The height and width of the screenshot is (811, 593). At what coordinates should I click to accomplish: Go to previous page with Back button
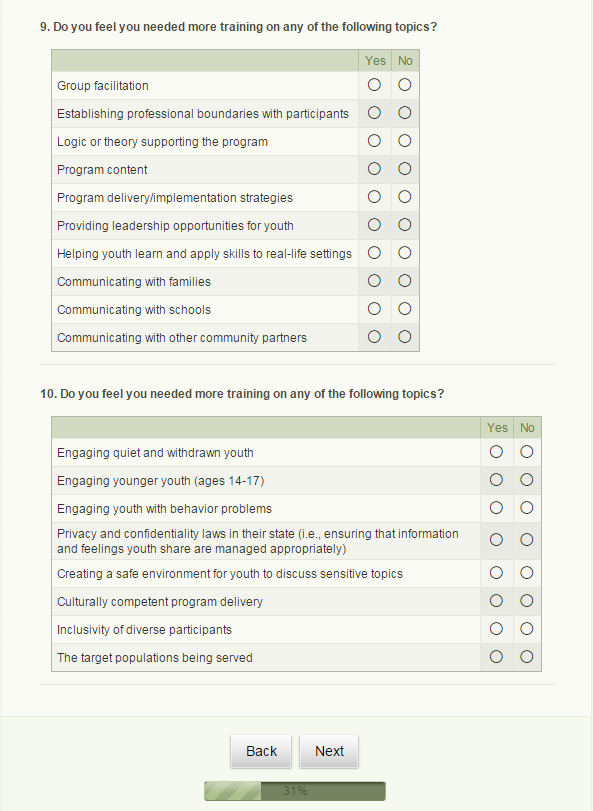point(261,751)
